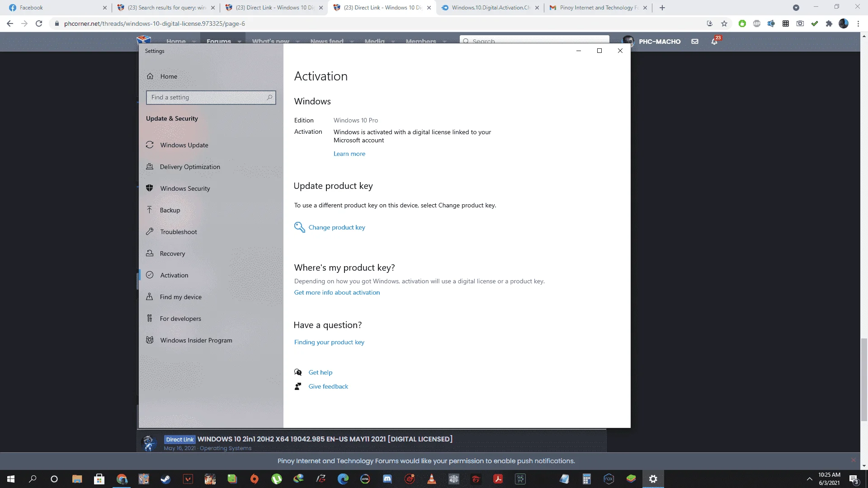Open the black grid extension icon
This screenshot has height=488, width=868.
pyautogui.click(x=786, y=23)
